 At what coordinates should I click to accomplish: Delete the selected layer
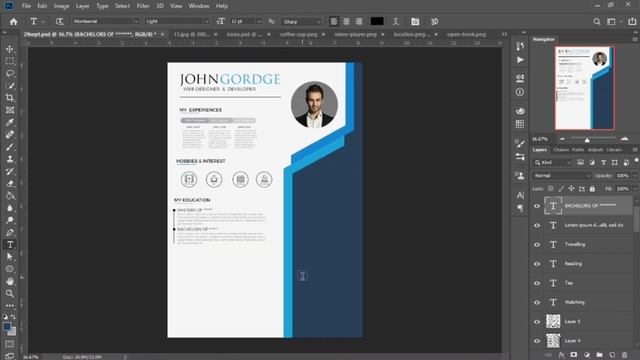624,355
